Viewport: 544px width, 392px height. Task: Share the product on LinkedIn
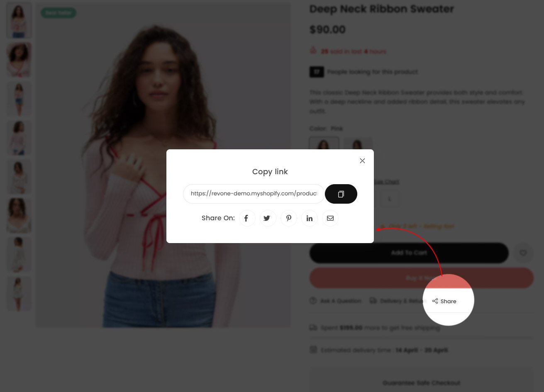click(309, 218)
